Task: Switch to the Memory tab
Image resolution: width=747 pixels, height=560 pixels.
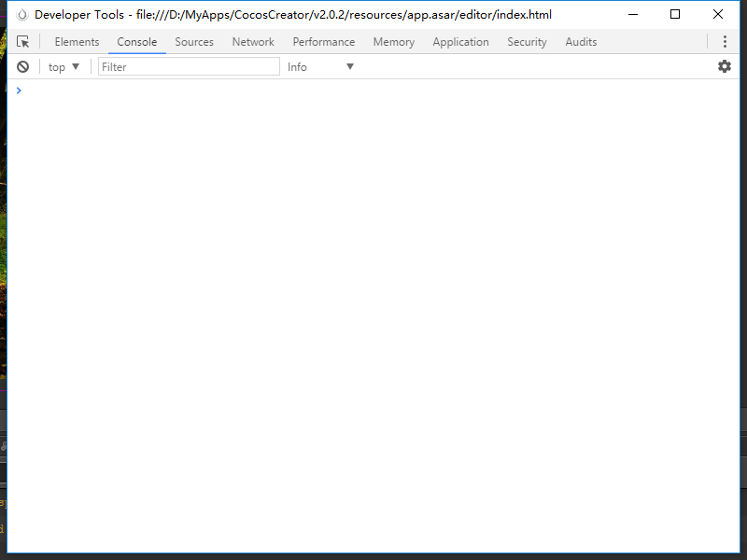Action: (393, 42)
